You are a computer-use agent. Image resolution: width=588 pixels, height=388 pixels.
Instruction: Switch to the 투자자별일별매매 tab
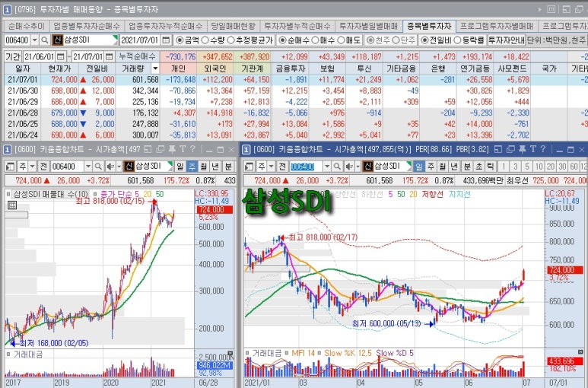tap(368, 26)
